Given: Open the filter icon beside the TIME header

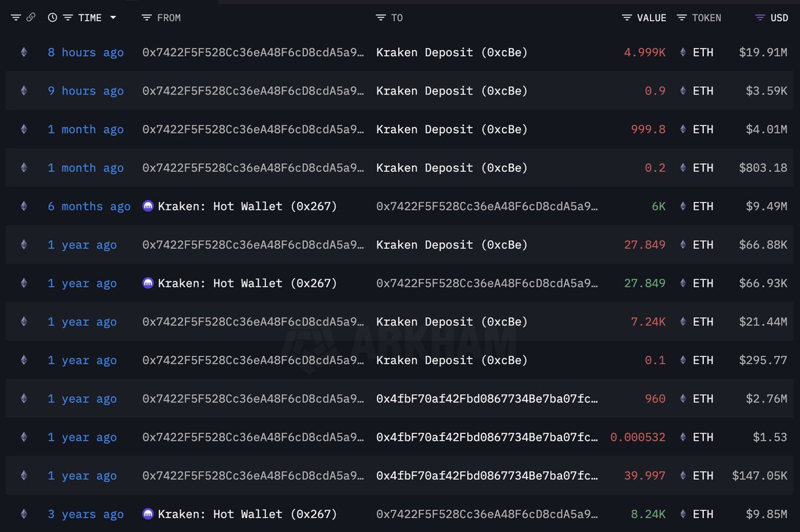Looking at the screenshot, I should 68,17.
